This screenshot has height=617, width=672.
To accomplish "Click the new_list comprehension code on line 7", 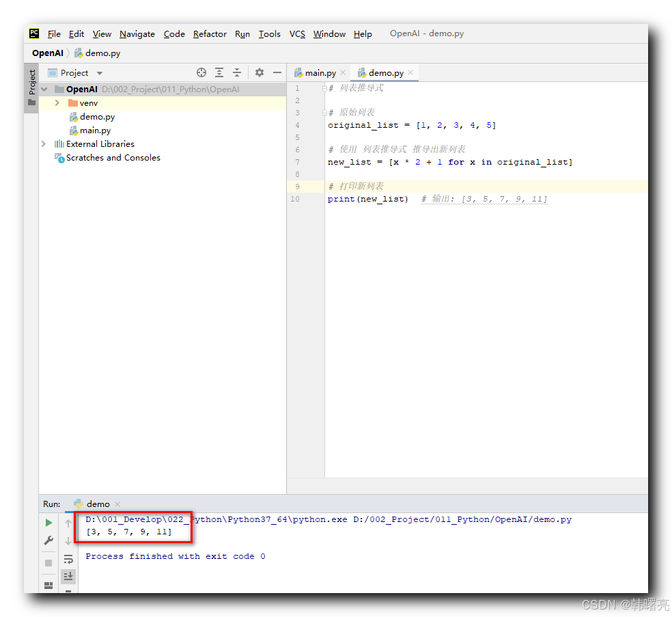I will click(450, 162).
